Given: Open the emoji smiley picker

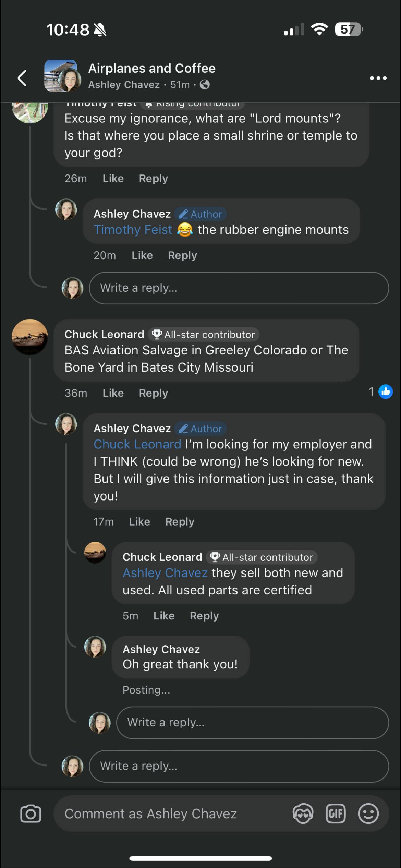Looking at the screenshot, I should click(368, 813).
